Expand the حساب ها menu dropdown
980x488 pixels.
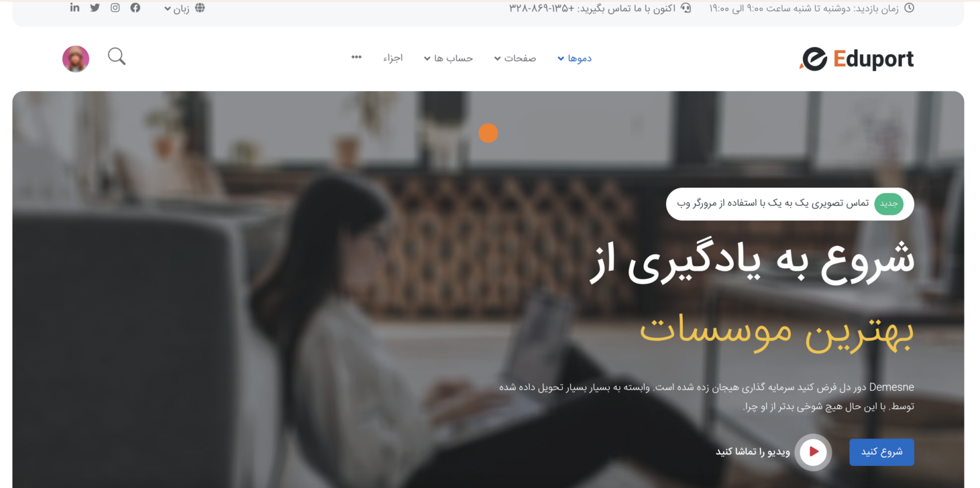(x=448, y=58)
